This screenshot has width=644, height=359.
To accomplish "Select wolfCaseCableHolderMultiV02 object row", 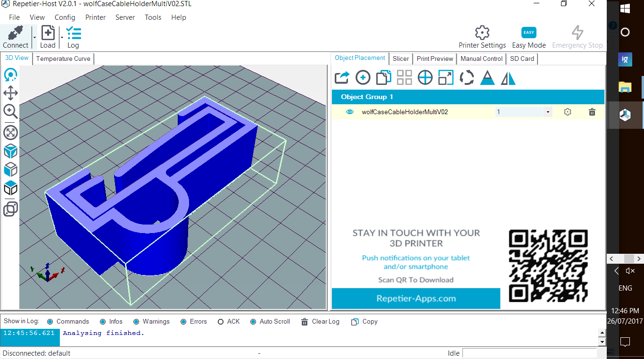I will click(x=468, y=112).
